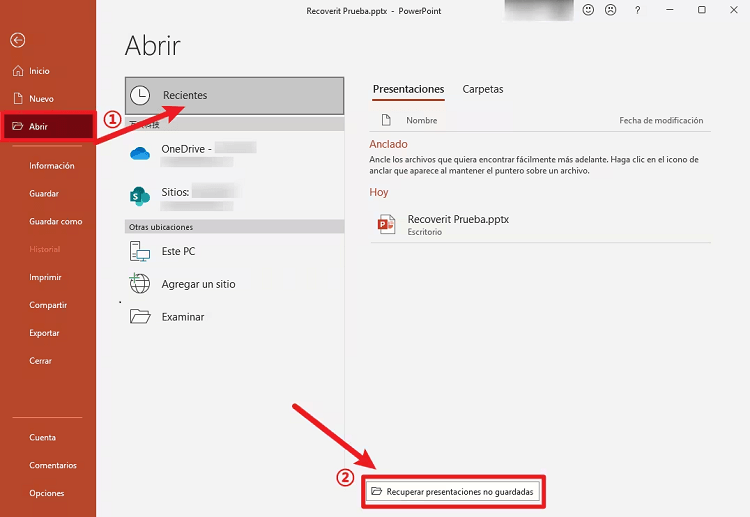Viewport: 750px width, 517px height.
Task: Click Recuperar presentaciones no guardadas button
Action: 453,492
